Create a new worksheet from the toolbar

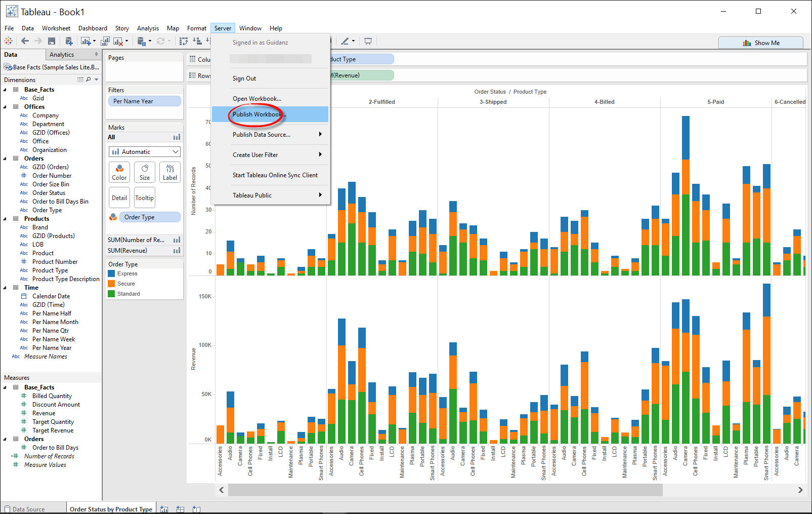point(86,41)
